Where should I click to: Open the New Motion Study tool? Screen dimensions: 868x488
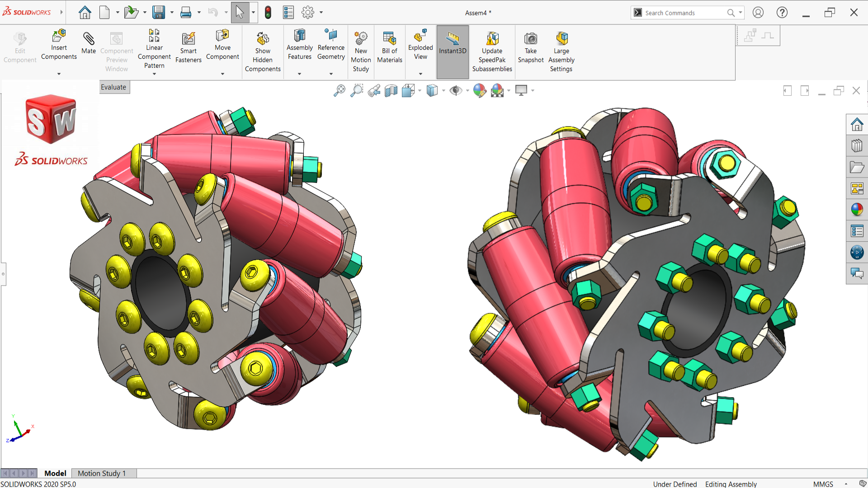pyautogui.click(x=360, y=51)
